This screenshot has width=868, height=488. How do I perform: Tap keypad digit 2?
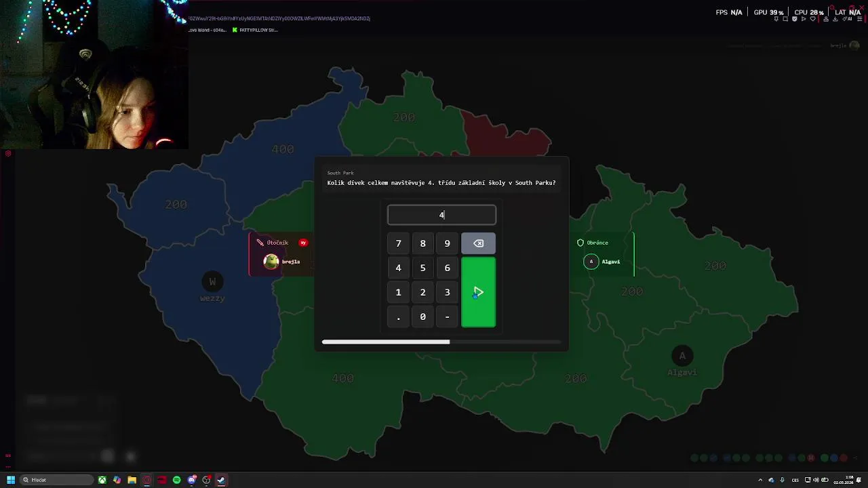[x=422, y=292]
